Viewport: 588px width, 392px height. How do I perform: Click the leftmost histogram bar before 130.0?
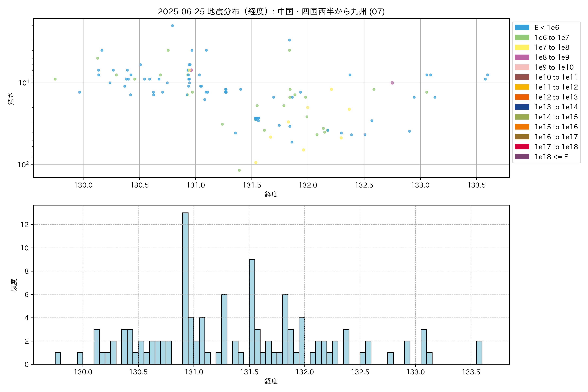58,358
